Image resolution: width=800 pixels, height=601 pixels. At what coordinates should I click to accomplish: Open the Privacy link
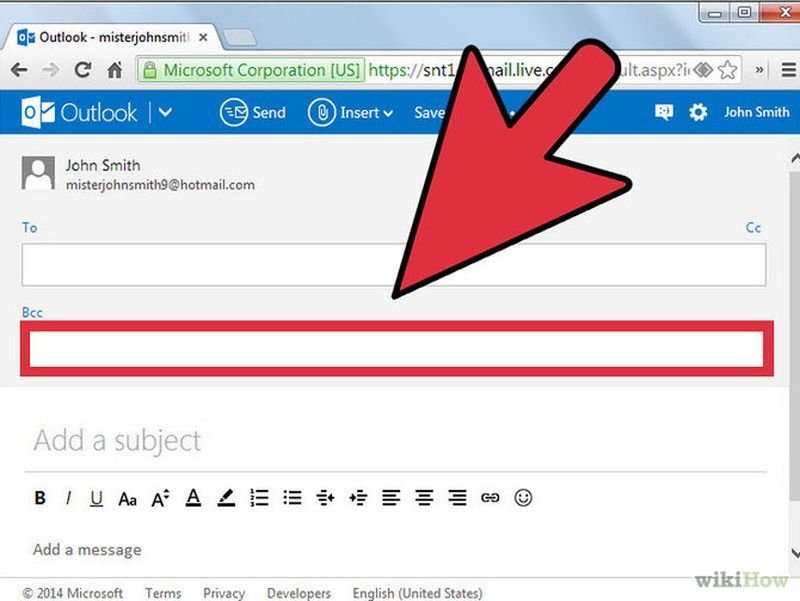coord(224,593)
